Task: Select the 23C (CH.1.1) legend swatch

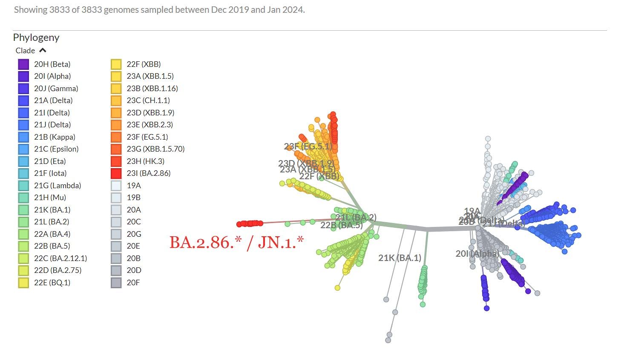Action: [116, 100]
